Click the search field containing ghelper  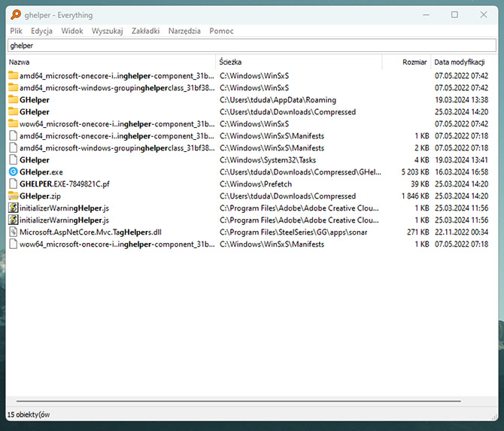(x=252, y=45)
